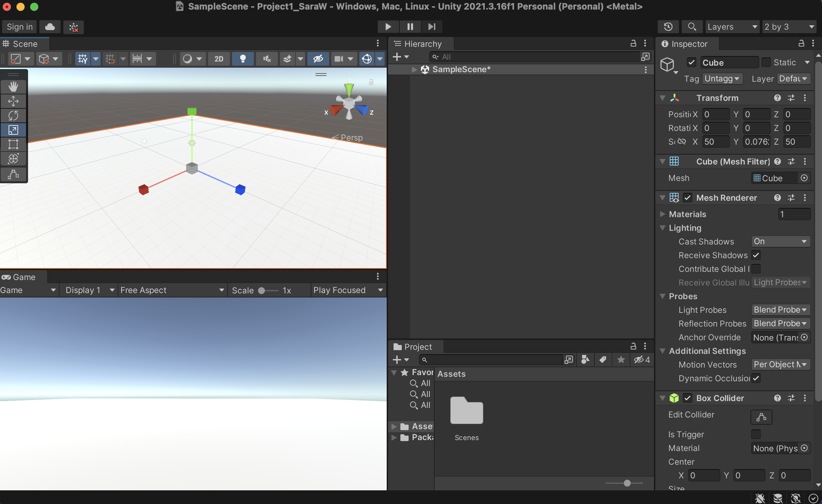This screenshot has height=504, width=822.
Task: Open Play Focused dropdown button
Action: click(348, 290)
